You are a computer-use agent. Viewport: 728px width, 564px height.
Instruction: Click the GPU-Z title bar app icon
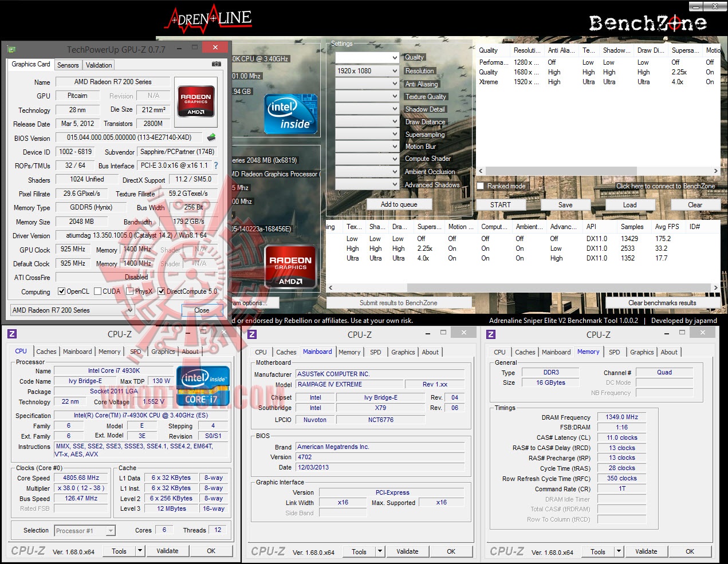11,49
